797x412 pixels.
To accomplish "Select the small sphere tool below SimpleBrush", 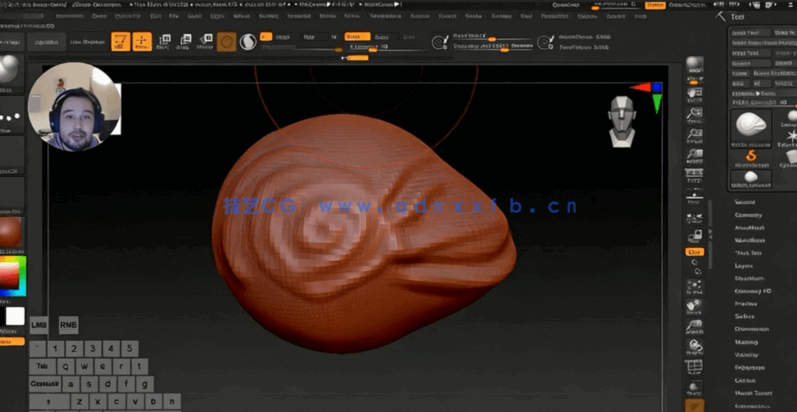I will click(x=751, y=179).
